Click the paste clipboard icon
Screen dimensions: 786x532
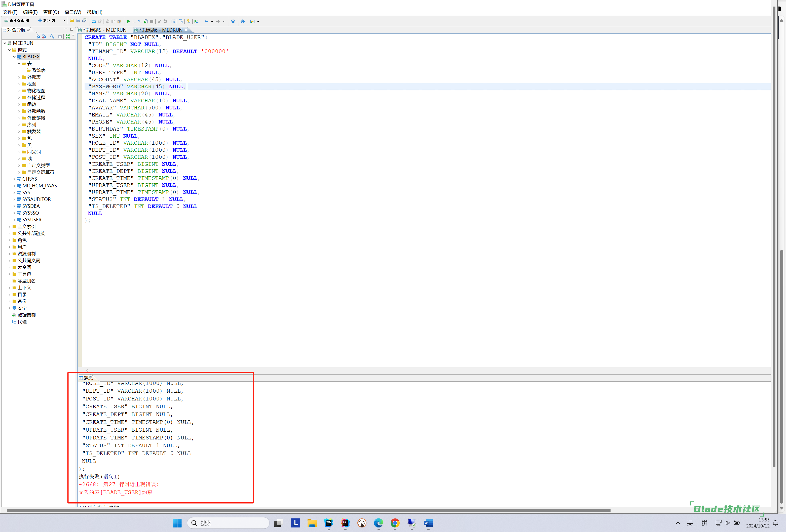coord(119,21)
